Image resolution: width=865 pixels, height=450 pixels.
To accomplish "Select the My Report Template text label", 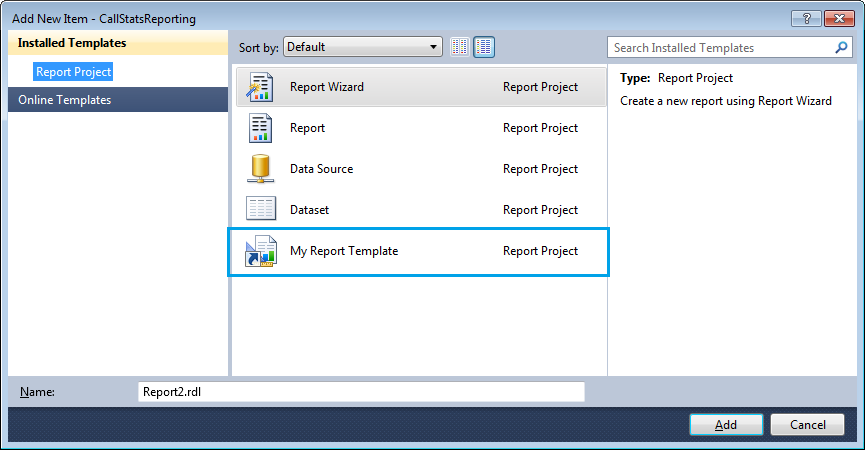I will click(344, 251).
